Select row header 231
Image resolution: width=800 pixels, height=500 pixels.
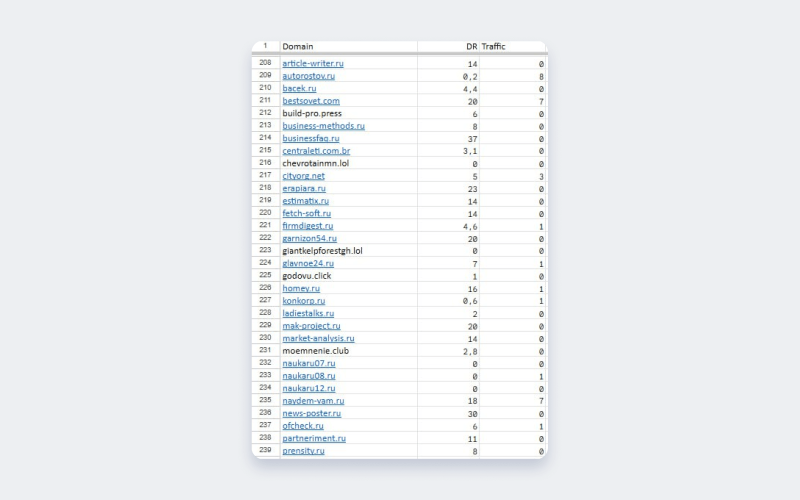point(265,351)
